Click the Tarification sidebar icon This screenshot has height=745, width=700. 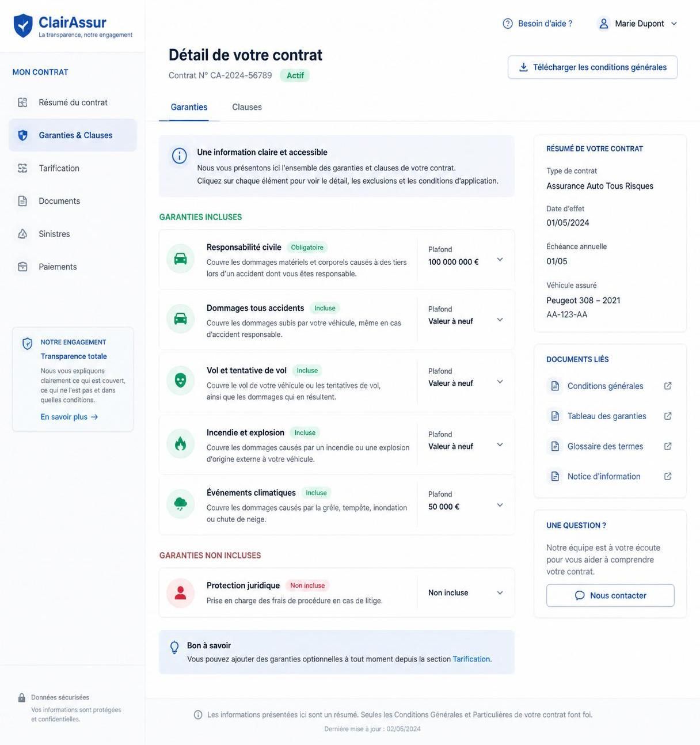tap(22, 168)
